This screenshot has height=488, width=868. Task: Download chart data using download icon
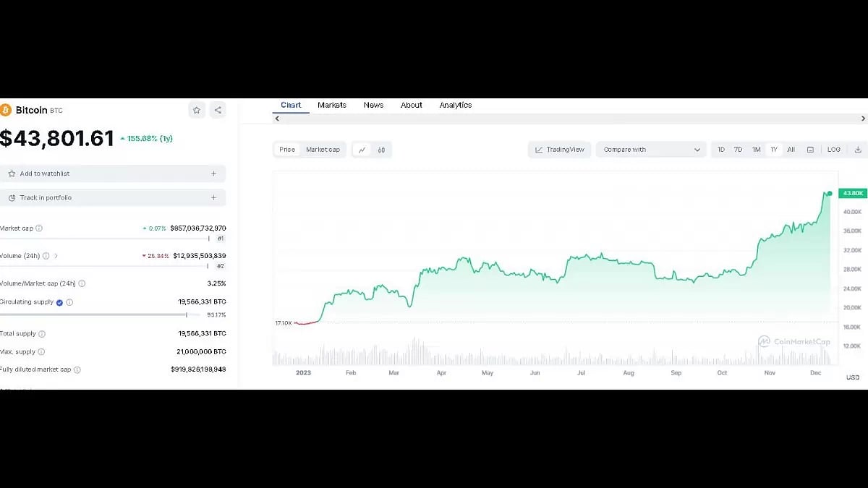[858, 150]
